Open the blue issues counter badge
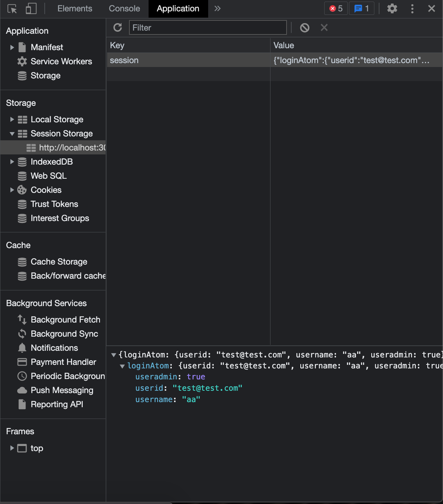This screenshot has width=443, height=504. 361,9
